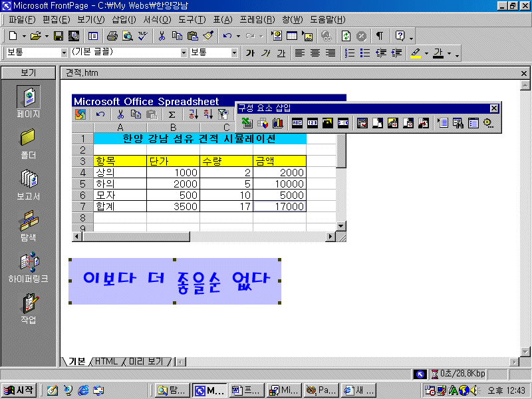
Task: Open 파일(F) menu
Action: click(22, 20)
